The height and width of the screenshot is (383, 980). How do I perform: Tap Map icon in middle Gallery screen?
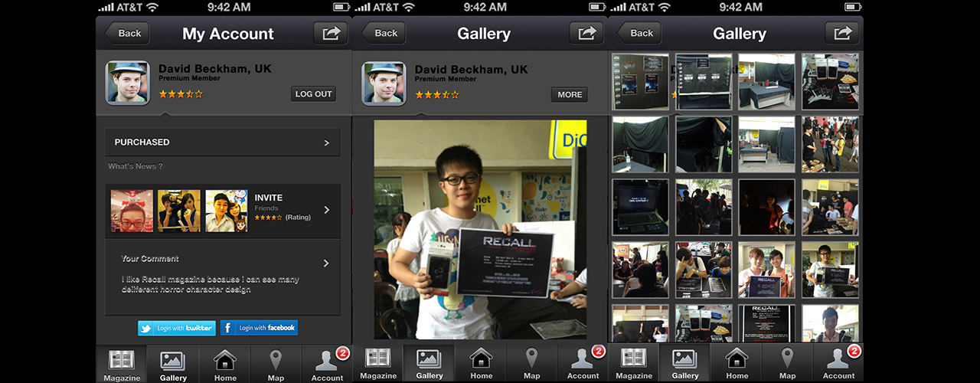point(531,364)
